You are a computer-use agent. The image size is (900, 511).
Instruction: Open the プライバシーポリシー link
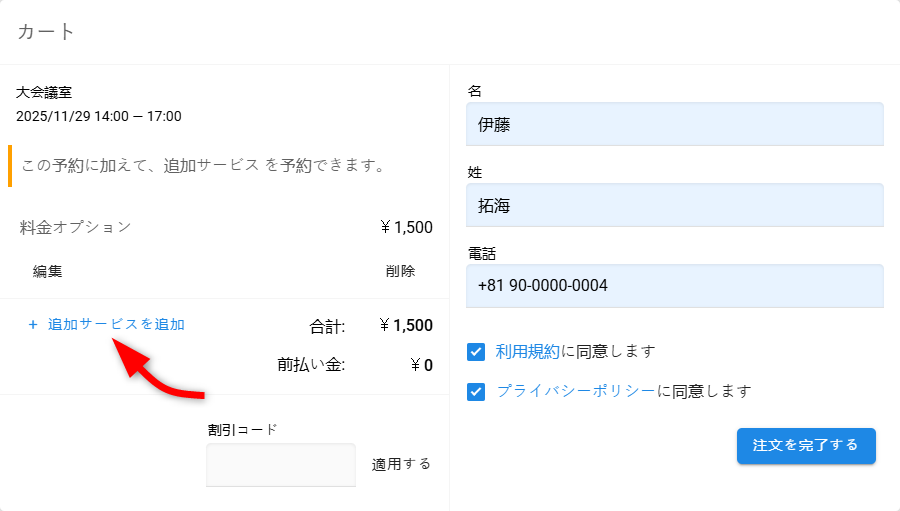point(576,391)
